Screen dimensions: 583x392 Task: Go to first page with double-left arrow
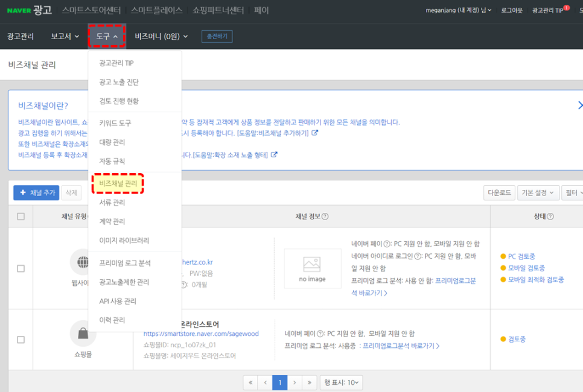(x=250, y=382)
